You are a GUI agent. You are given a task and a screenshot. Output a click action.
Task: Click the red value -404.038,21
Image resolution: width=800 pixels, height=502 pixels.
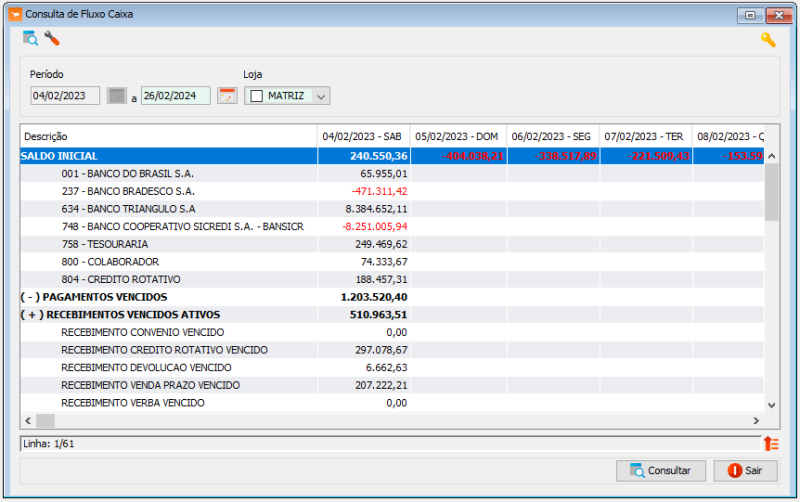click(472, 156)
